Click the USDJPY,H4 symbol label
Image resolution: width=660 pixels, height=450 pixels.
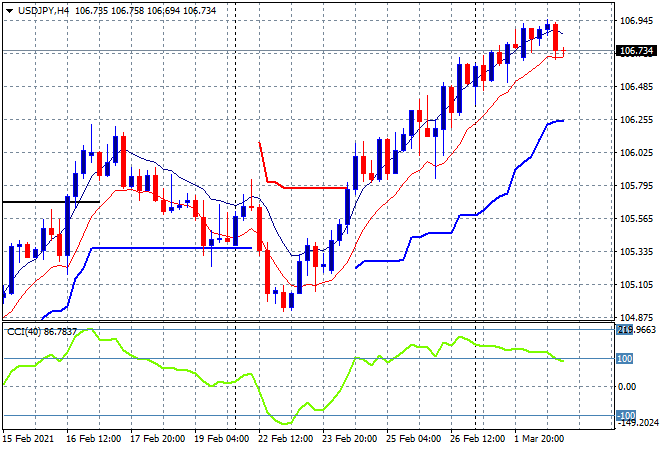coord(43,11)
